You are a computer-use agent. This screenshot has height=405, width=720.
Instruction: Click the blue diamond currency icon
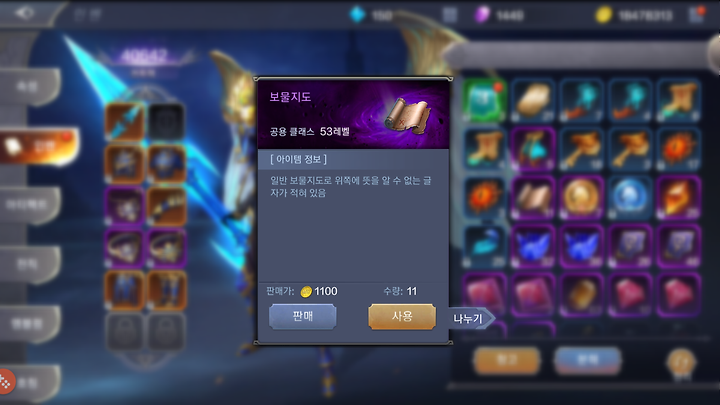click(x=357, y=15)
